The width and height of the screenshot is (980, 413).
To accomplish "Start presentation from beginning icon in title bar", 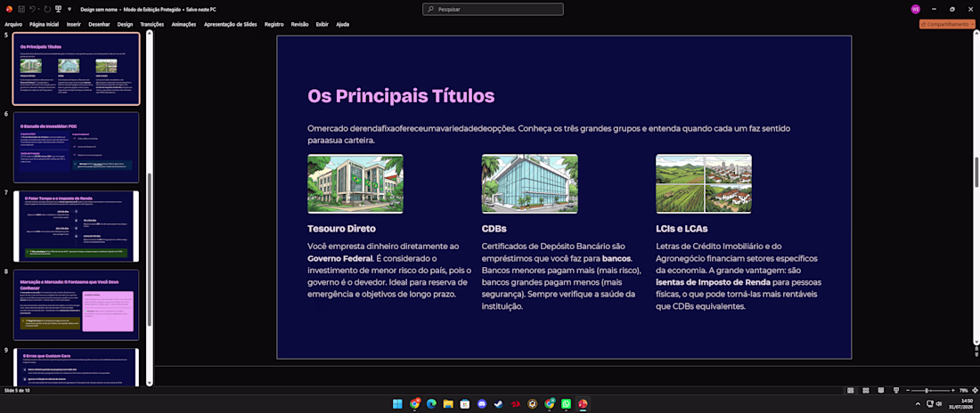I will click(x=58, y=10).
